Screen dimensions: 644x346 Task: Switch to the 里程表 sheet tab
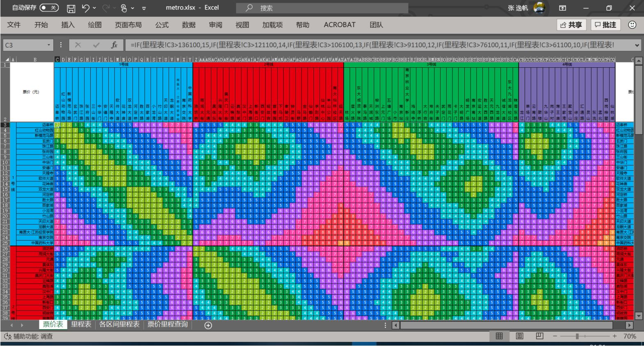(81, 324)
